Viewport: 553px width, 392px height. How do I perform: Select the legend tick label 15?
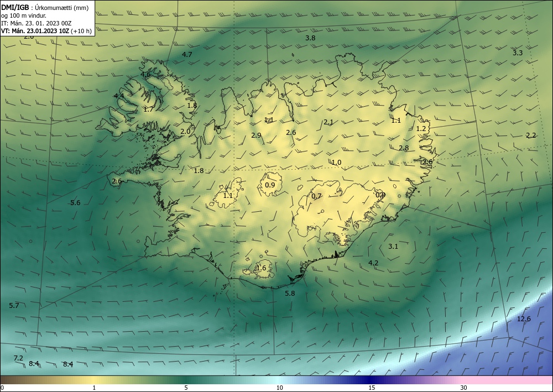tap(372, 388)
